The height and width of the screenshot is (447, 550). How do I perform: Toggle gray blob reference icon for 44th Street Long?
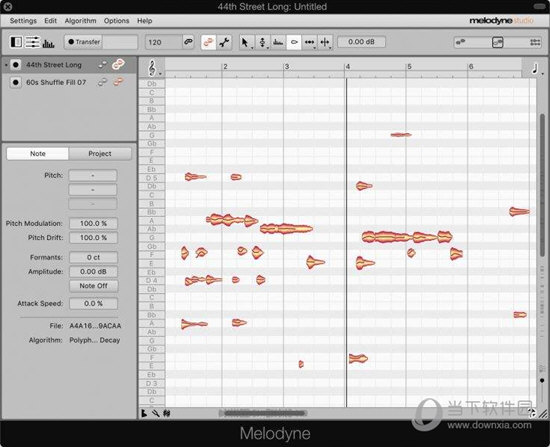pyautogui.click(x=102, y=65)
